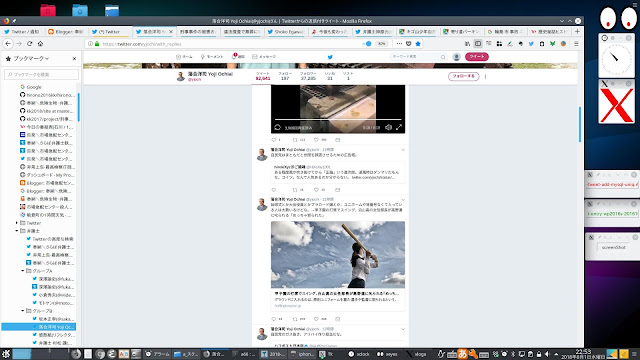This screenshot has width=640, height=360.
Task: Click the taskbar volume icon
Action: click(x=547, y=354)
